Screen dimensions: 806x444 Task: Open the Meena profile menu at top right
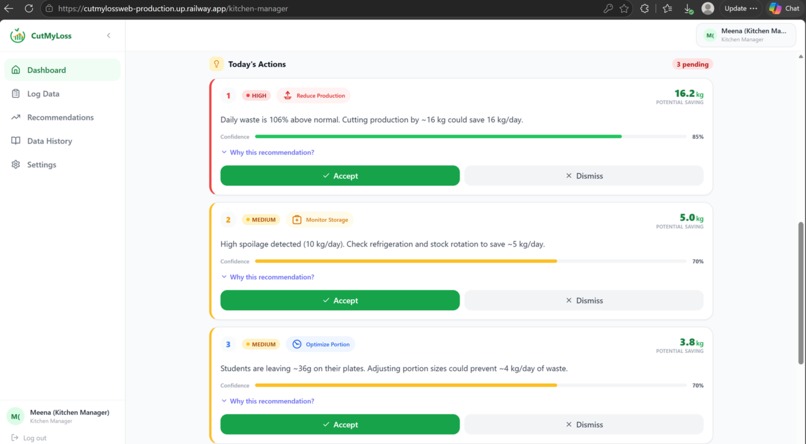746,35
